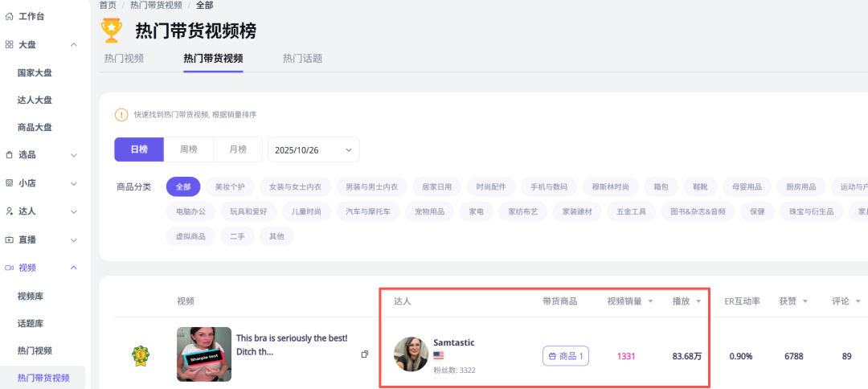Filter by 美妆个护 category
Screen dimensions: 868x389
230,186
